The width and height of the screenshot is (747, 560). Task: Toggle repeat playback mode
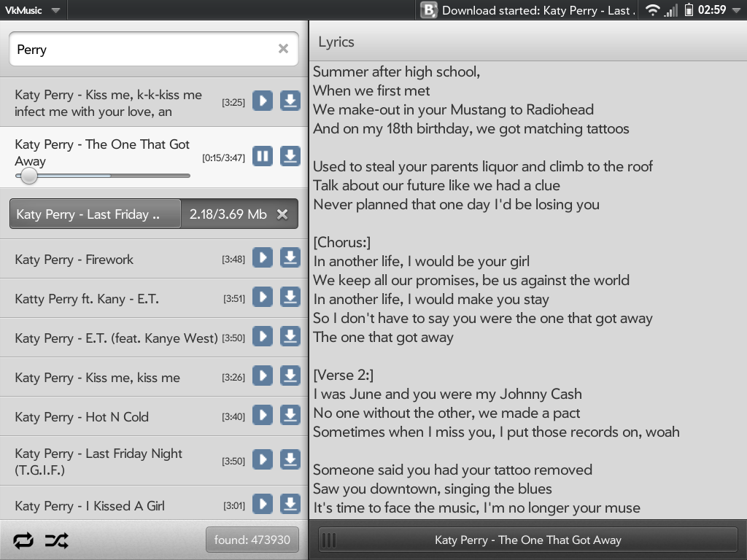23,540
